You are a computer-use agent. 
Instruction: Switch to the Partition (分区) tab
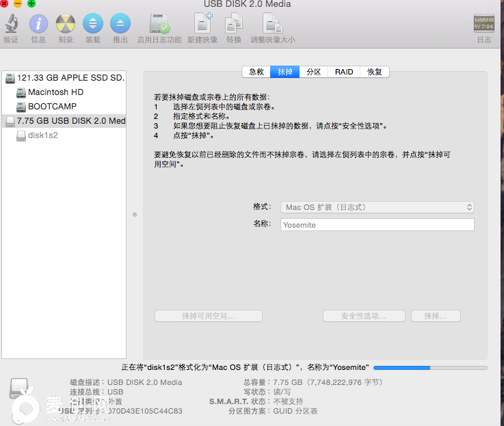click(x=313, y=72)
